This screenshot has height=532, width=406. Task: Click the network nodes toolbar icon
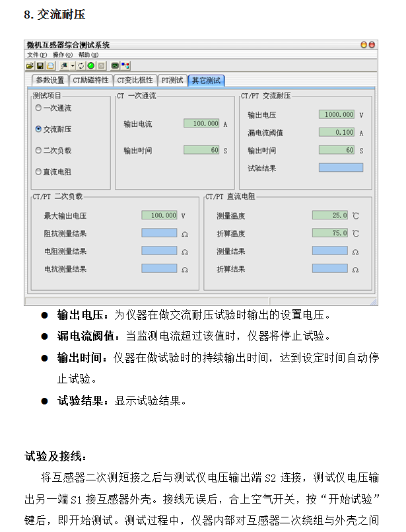click(125, 66)
